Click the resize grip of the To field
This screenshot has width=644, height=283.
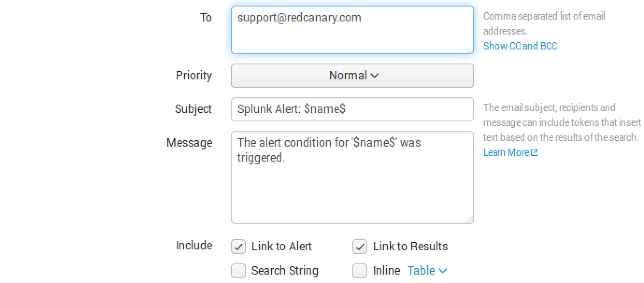coord(469,50)
